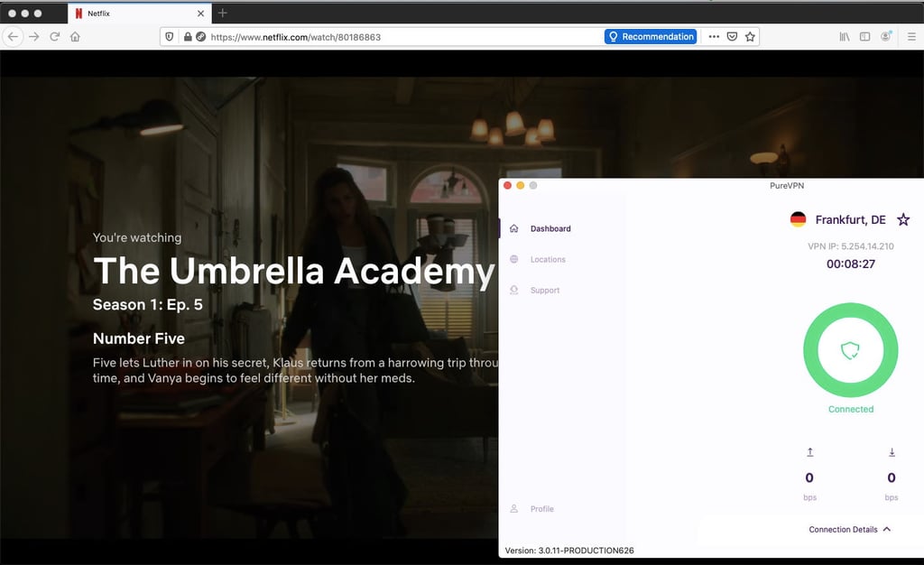Click the German flag icon
924x565 pixels.
click(x=798, y=219)
